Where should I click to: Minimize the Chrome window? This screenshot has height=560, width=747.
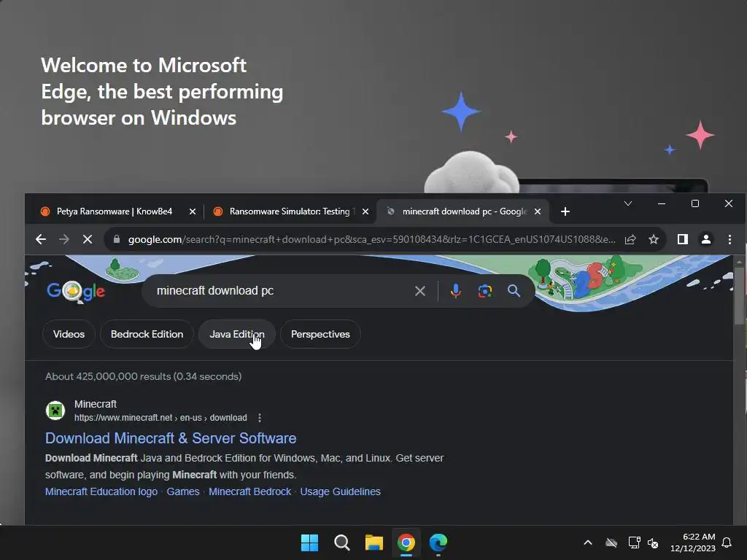pyautogui.click(x=661, y=204)
